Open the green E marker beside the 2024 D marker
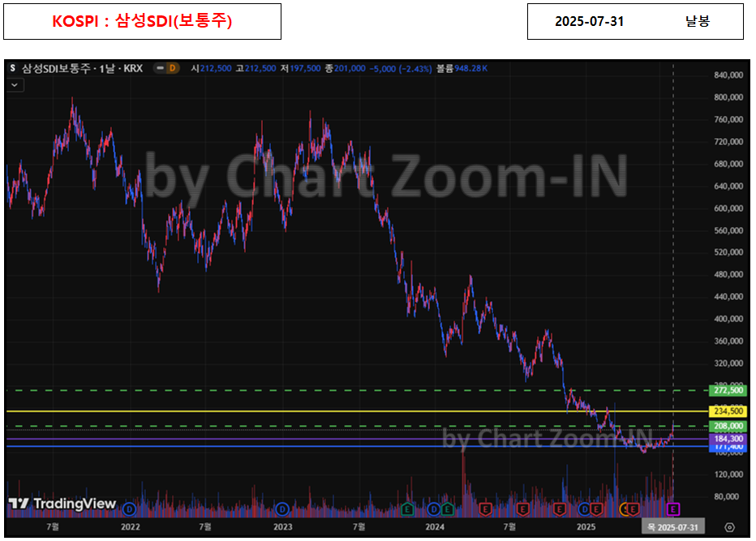 tap(447, 509)
